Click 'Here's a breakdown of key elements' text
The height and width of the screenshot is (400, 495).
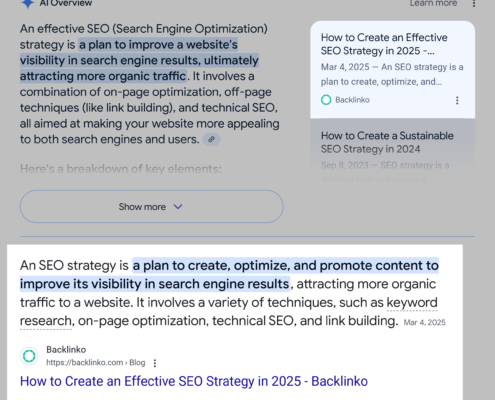(121, 169)
